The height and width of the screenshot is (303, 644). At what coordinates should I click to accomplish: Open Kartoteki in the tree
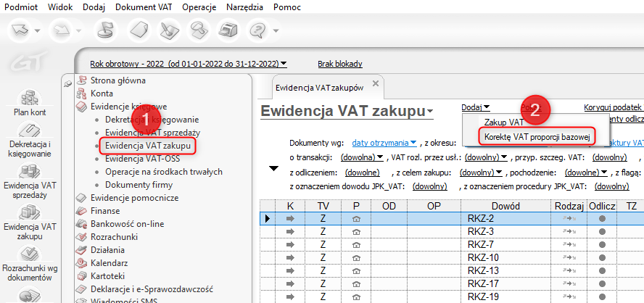[107, 276]
